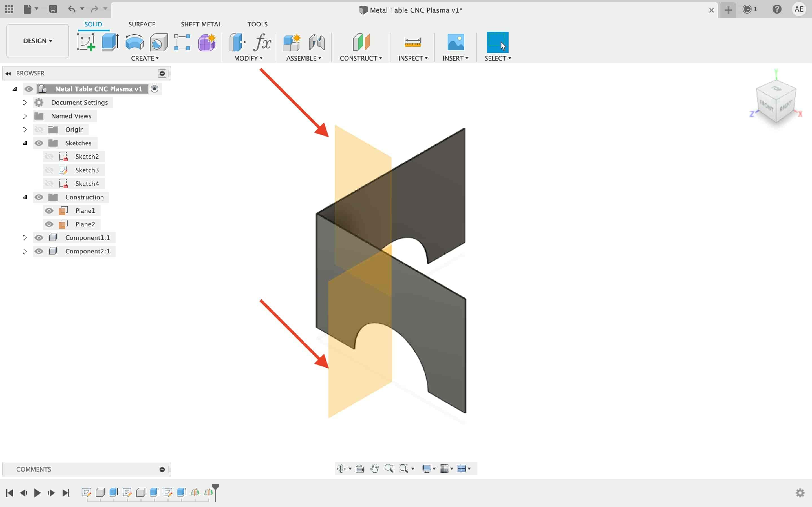Switch to the SURFACE tab
812x507 pixels.
tap(142, 24)
